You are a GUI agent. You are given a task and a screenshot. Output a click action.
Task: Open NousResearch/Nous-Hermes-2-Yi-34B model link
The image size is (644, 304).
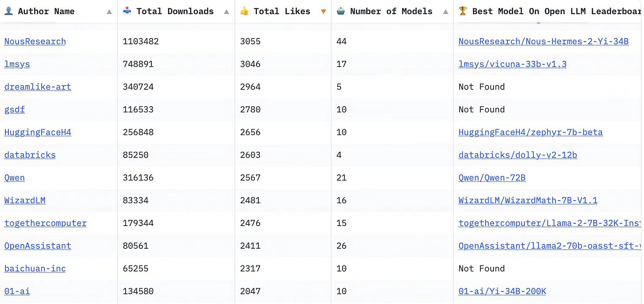tap(544, 42)
